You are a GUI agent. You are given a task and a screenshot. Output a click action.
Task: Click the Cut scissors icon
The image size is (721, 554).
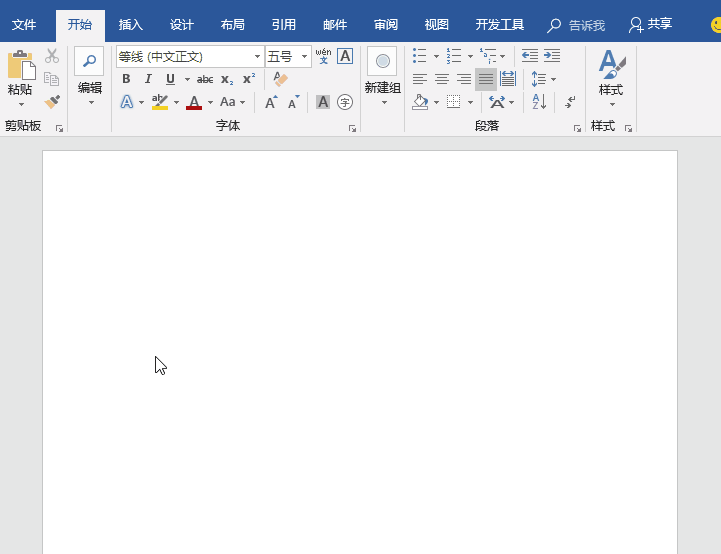tap(52, 56)
